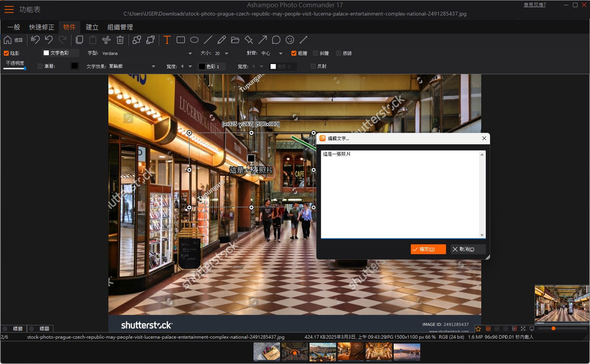Select the Text T tool
590x364 pixels.
coord(167,40)
